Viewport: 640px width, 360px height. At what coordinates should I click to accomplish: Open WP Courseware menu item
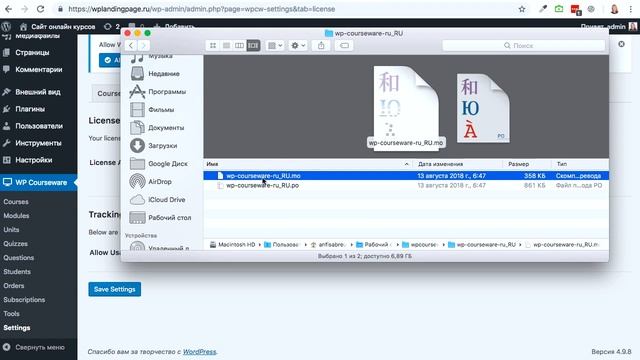[x=38, y=182]
